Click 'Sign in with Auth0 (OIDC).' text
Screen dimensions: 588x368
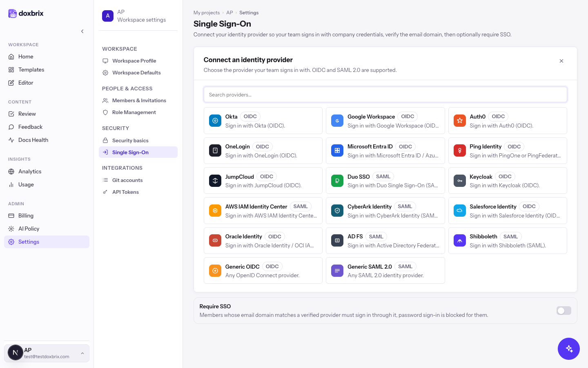coord(501,126)
